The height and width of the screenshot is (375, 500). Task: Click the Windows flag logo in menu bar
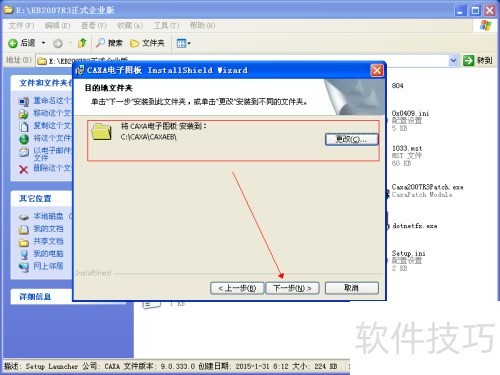coord(486,25)
